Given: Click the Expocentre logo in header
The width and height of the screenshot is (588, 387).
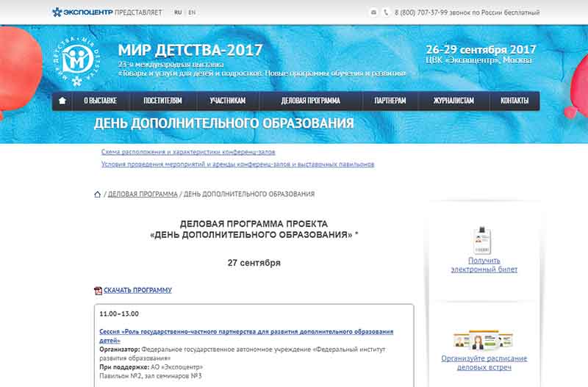Looking at the screenshot, I should pyautogui.click(x=82, y=12).
